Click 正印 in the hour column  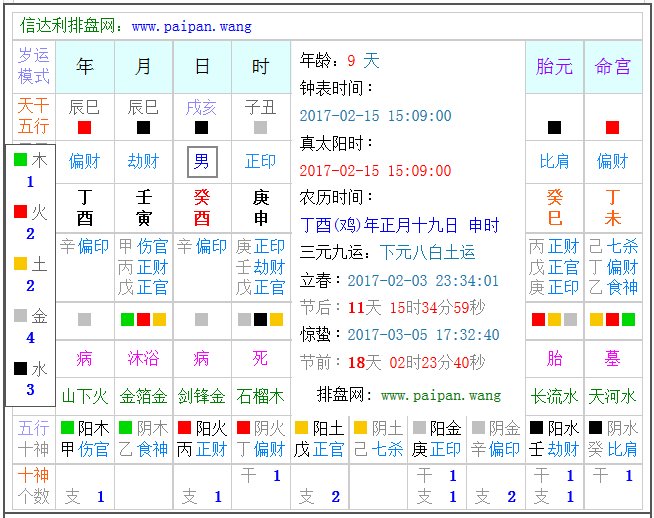[260, 161]
